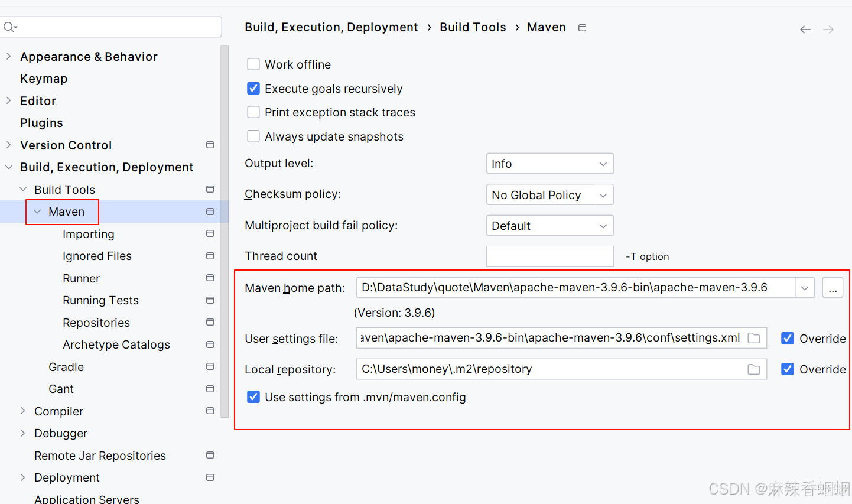
Task: Open the Output level dropdown
Action: tap(549, 164)
